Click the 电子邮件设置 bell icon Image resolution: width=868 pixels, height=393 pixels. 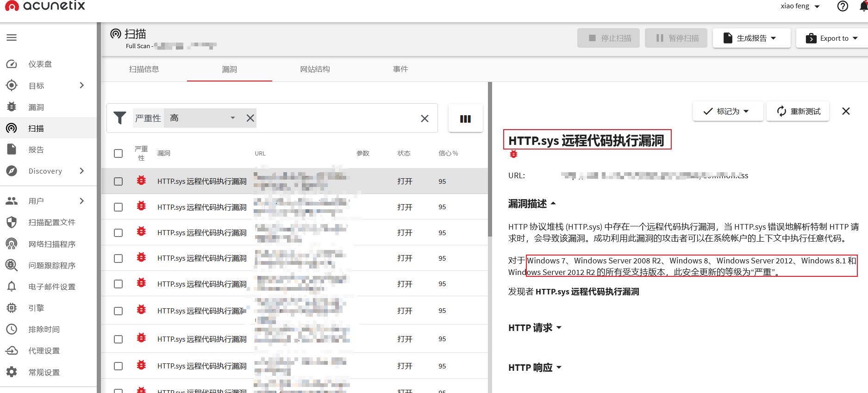tap(12, 287)
